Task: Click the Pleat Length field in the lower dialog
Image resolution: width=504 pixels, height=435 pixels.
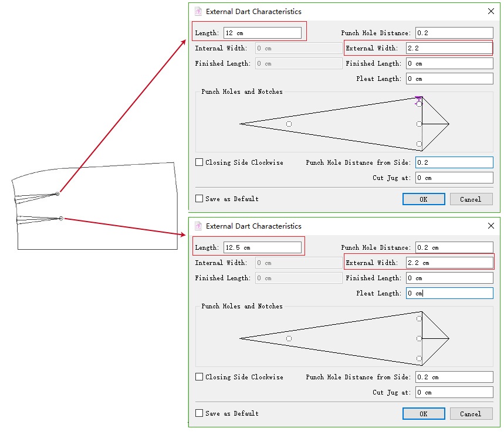Action: [449, 293]
